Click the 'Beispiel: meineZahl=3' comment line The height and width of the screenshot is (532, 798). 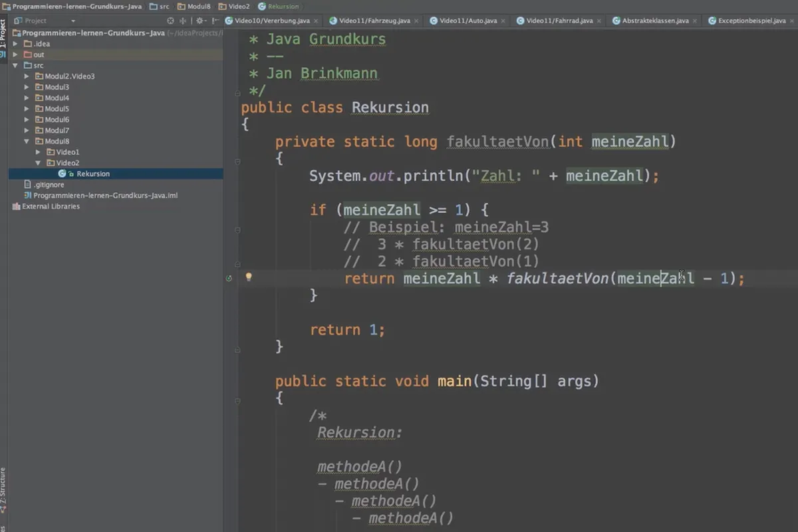point(446,227)
